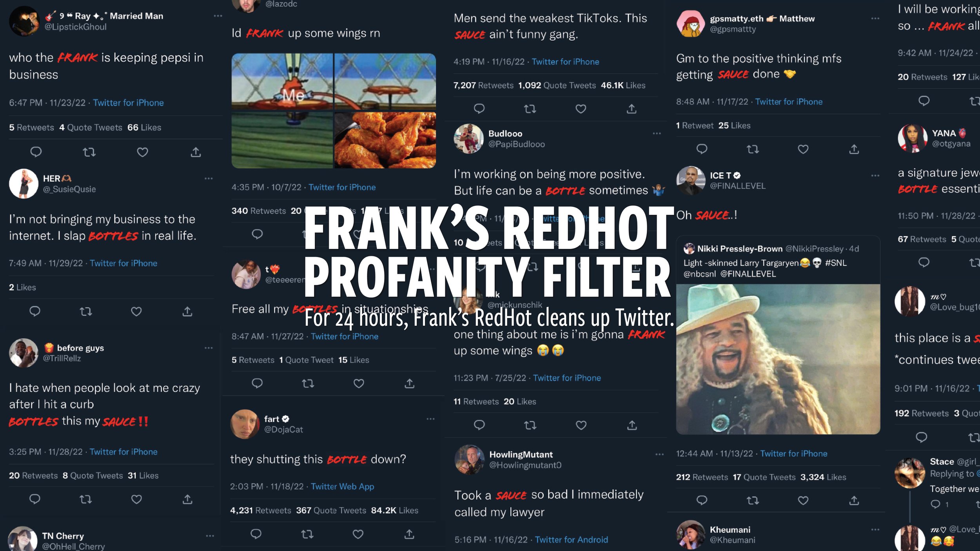View the 84.2K Likes on DojaCat tweet
The image size is (980, 551).
click(x=394, y=510)
